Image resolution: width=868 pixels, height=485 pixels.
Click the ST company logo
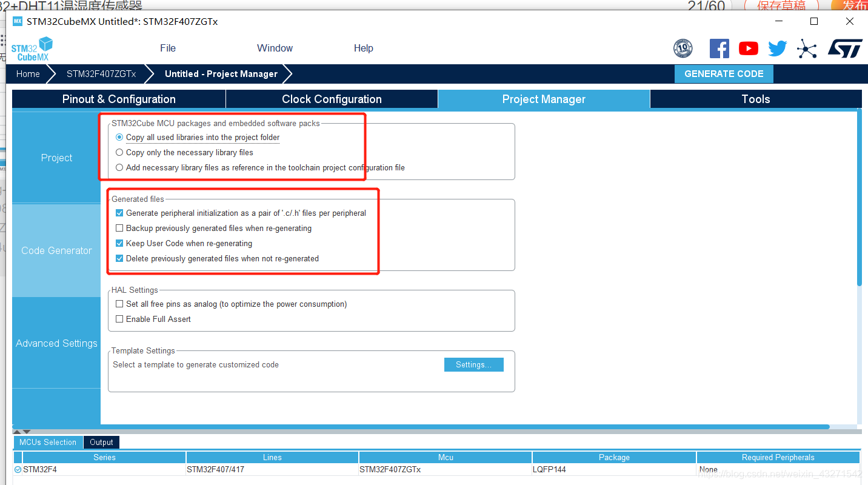point(845,48)
